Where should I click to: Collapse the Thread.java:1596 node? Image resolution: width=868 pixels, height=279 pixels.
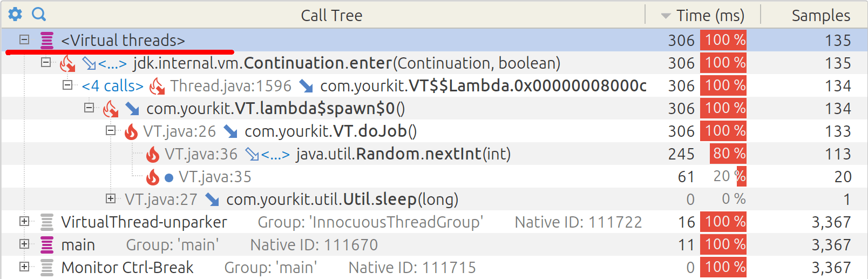pyautogui.click(x=67, y=85)
